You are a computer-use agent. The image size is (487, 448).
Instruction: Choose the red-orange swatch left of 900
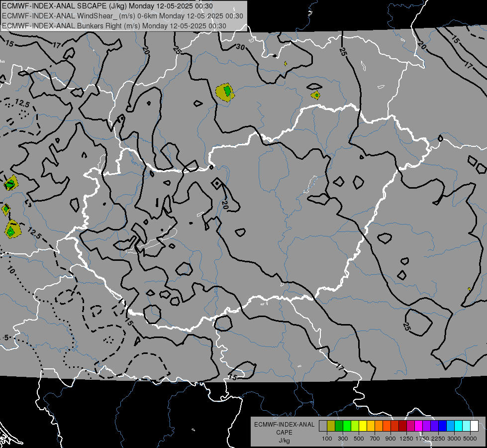[387, 426]
